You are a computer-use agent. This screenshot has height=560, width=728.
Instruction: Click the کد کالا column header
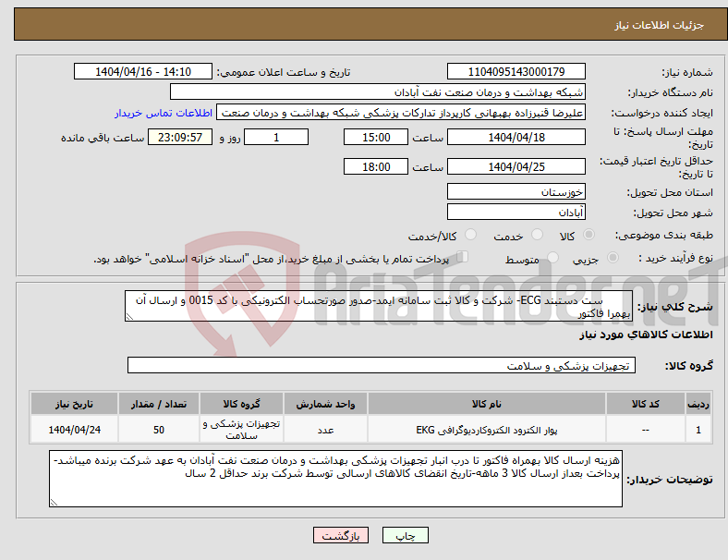tap(646, 404)
